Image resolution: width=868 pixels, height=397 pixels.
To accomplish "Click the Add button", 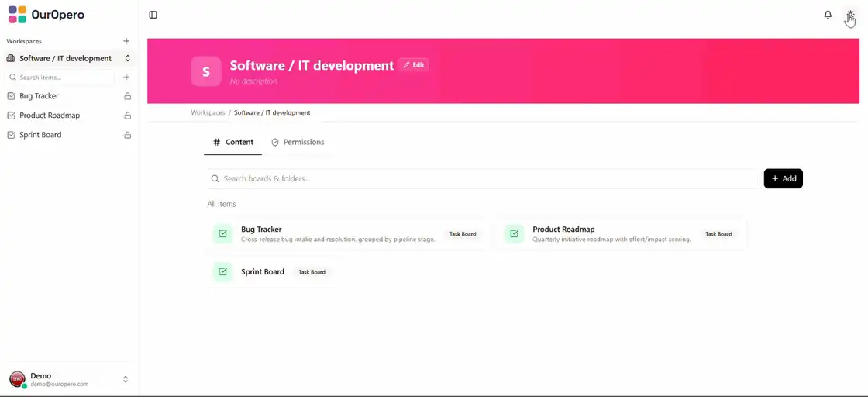I will point(784,179).
